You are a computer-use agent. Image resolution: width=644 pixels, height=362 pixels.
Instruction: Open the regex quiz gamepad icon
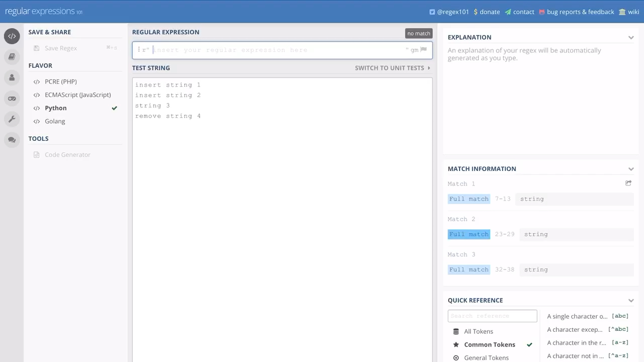[x=12, y=99]
